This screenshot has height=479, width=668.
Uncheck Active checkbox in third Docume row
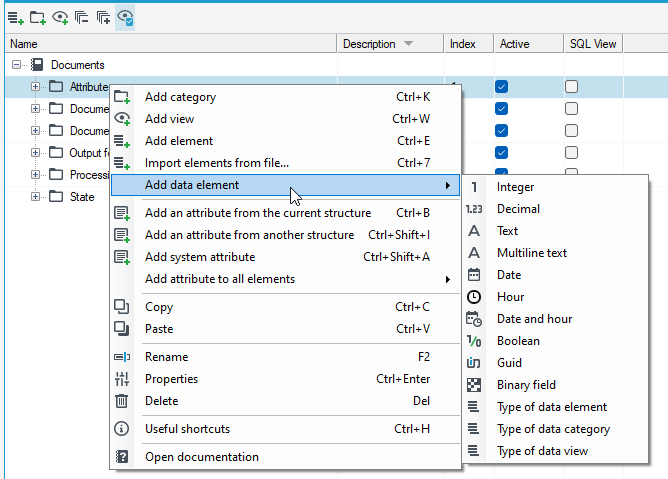501,130
